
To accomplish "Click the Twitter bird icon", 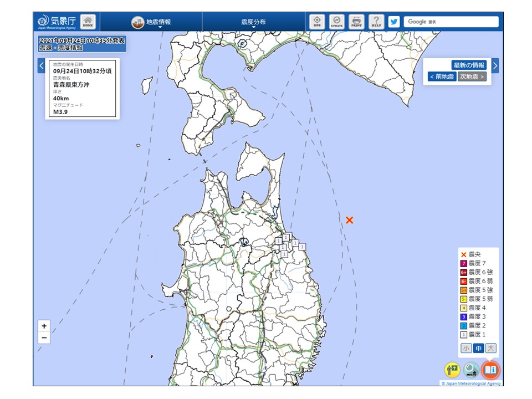I will click(394, 22).
